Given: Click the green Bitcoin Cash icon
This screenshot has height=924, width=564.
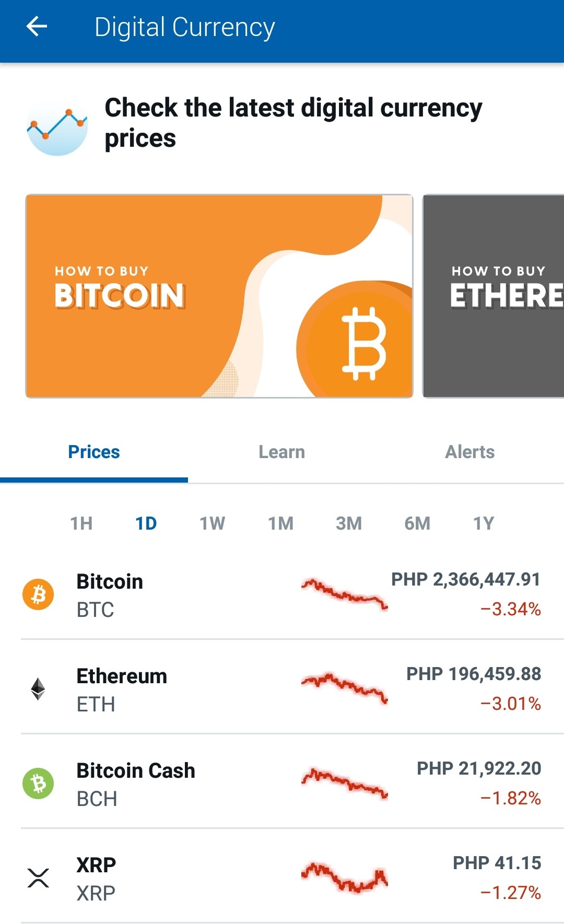Looking at the screenshot, I should 38,783.
